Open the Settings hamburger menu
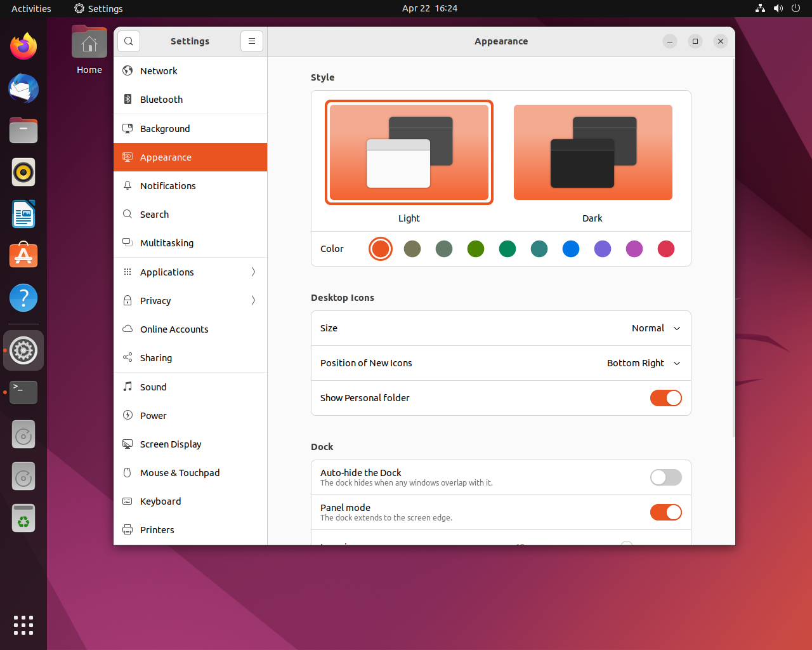The image size is (812, 650). pos(252,41)
